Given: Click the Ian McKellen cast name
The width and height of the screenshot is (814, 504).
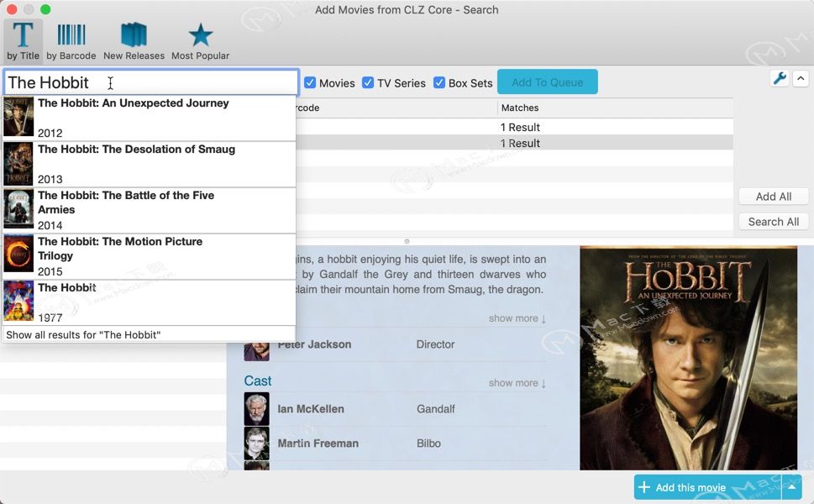Looking at the screenshot, I should 311,409.
